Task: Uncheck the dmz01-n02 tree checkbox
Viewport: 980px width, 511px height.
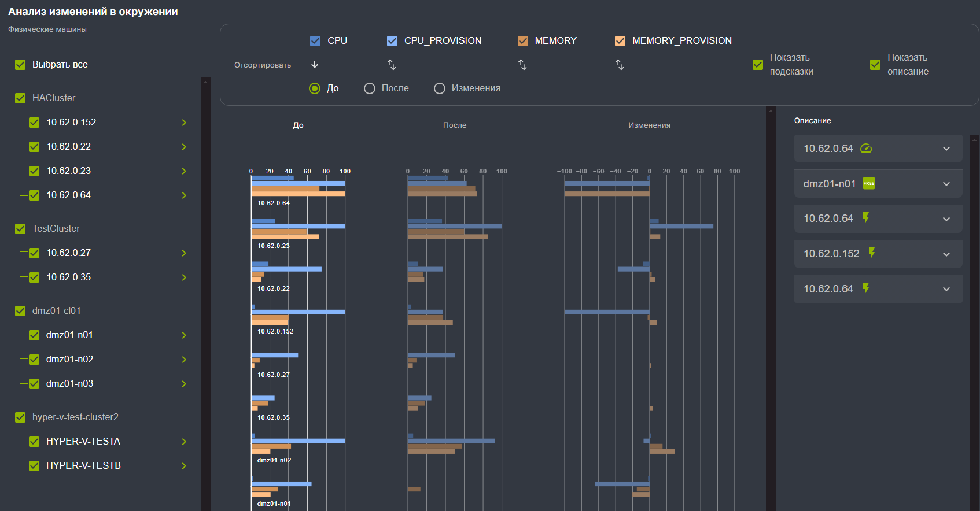Action: (x=34, y=360)
